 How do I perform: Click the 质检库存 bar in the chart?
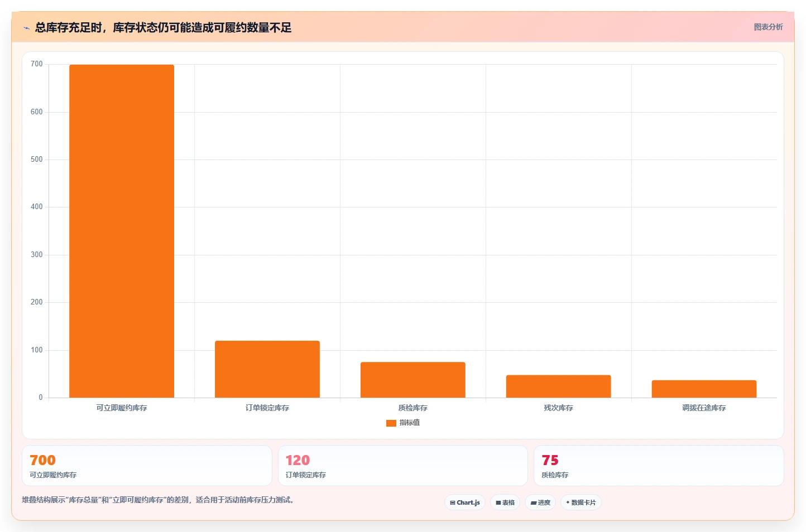tap(413, 380)
